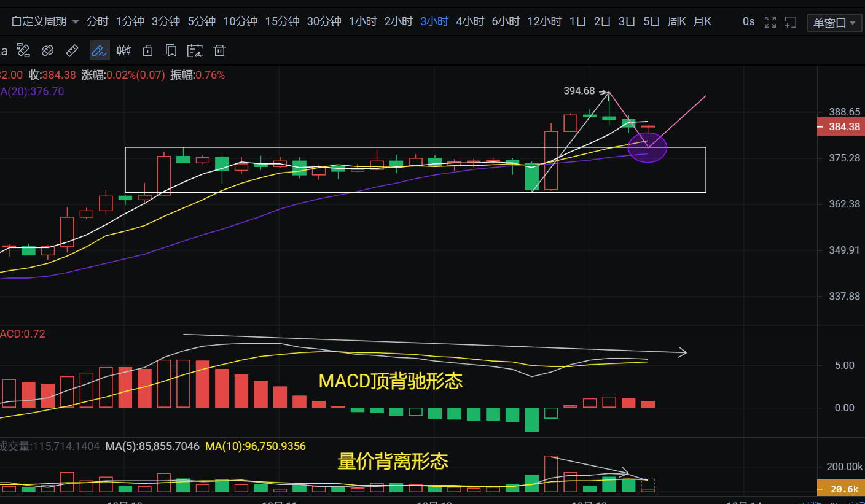This screenshot has height=504, width=865.
Task: Click the 成交量 115,714.1404 volume label
Action: (x=50, y=446)
